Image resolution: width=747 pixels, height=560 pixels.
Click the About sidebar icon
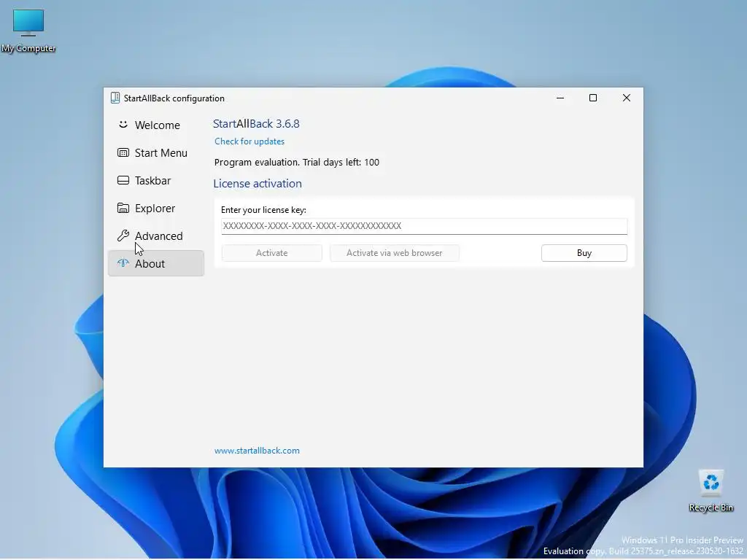click(x=123, y=262)
